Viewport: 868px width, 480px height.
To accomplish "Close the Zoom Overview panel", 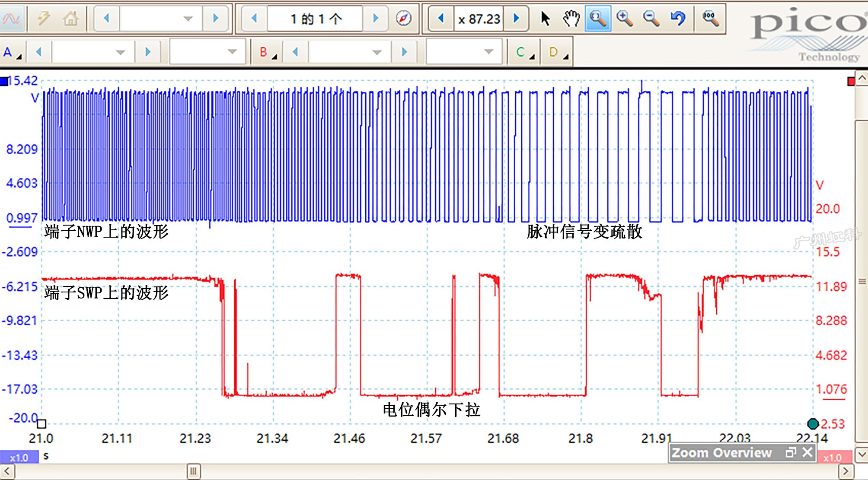I will click(807, 452).
